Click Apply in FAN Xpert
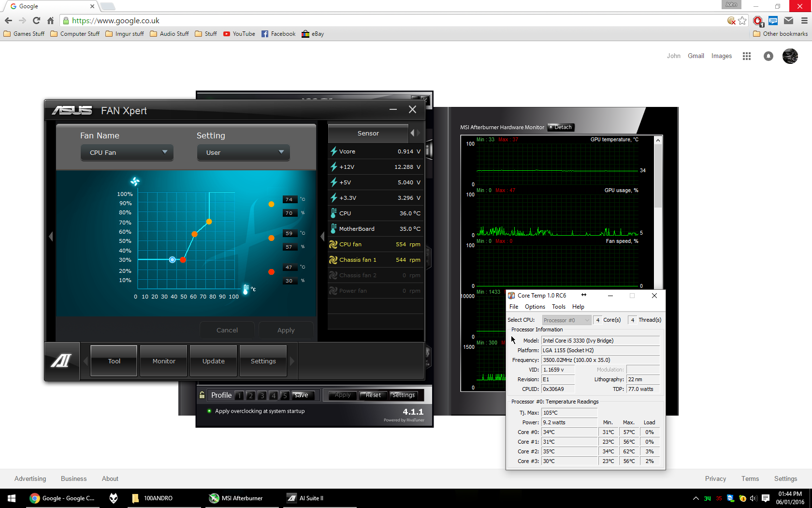The width and height of the screenshot is (812, 508). coord(286,330)
